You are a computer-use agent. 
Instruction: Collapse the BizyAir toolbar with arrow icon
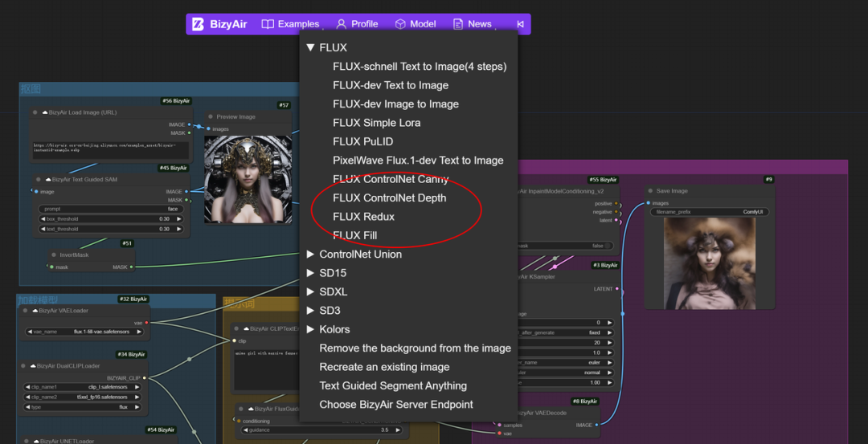[520, 24]
